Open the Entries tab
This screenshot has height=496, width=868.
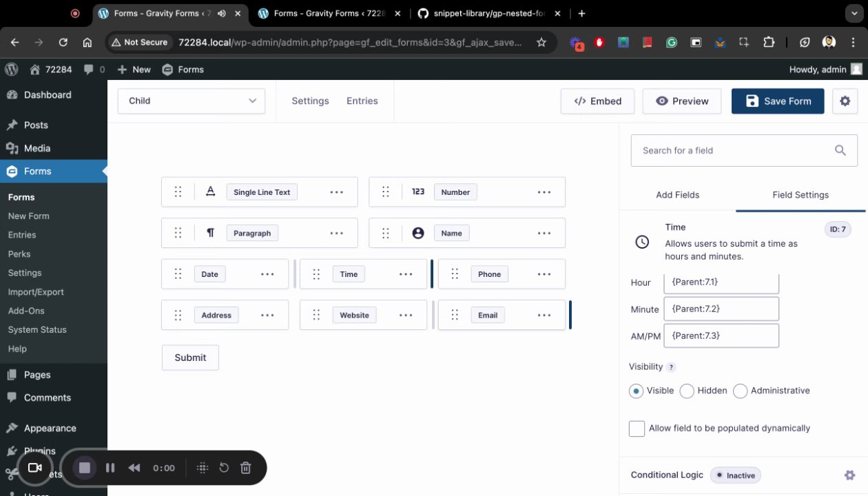[362, 101]
